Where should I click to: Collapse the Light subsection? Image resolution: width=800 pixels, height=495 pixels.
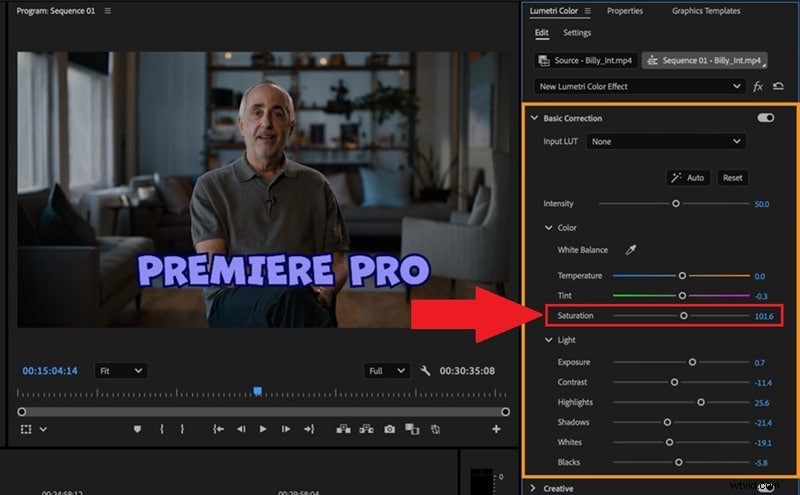tap(548, 340)
